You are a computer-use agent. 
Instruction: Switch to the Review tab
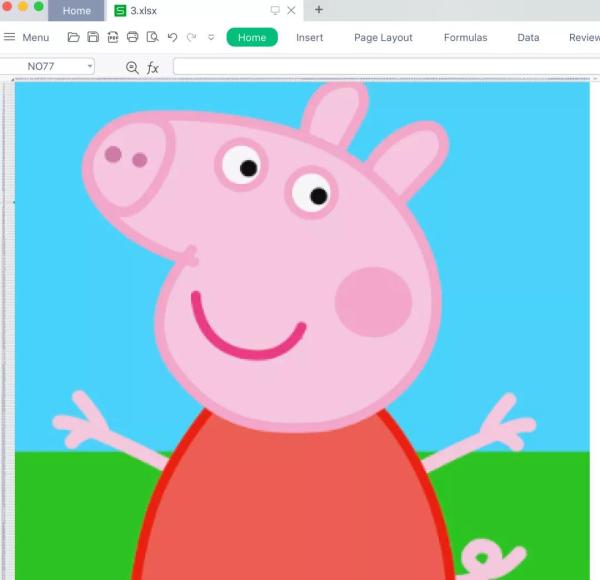pyautogui.click(x=584, y=37)
